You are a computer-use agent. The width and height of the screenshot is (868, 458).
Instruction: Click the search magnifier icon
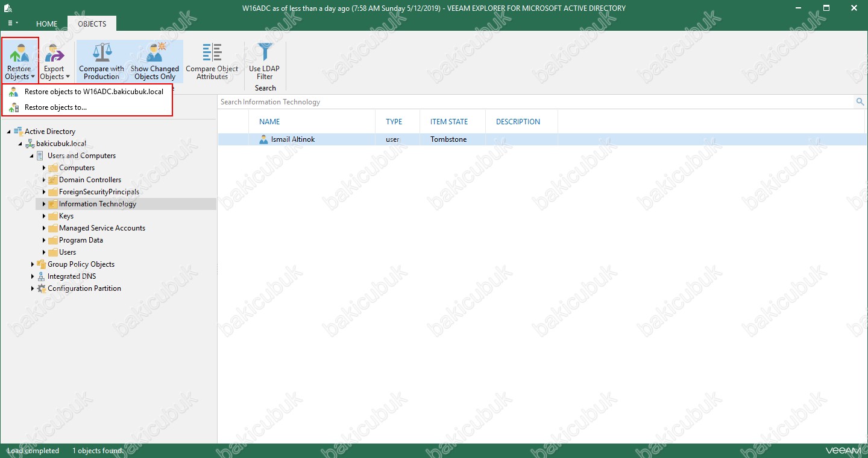[x=860, y=102]
